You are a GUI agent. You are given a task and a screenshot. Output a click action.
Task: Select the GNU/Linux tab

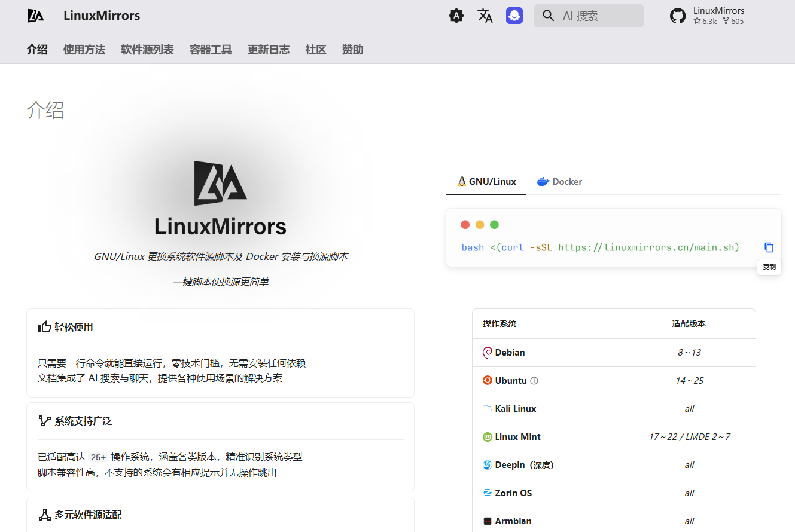pos(486,182)
